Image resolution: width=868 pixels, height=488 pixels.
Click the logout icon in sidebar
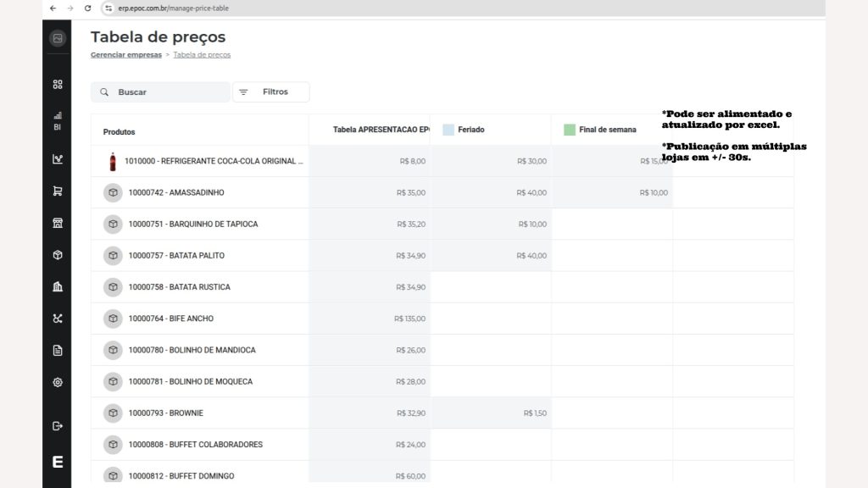[58, 426]
